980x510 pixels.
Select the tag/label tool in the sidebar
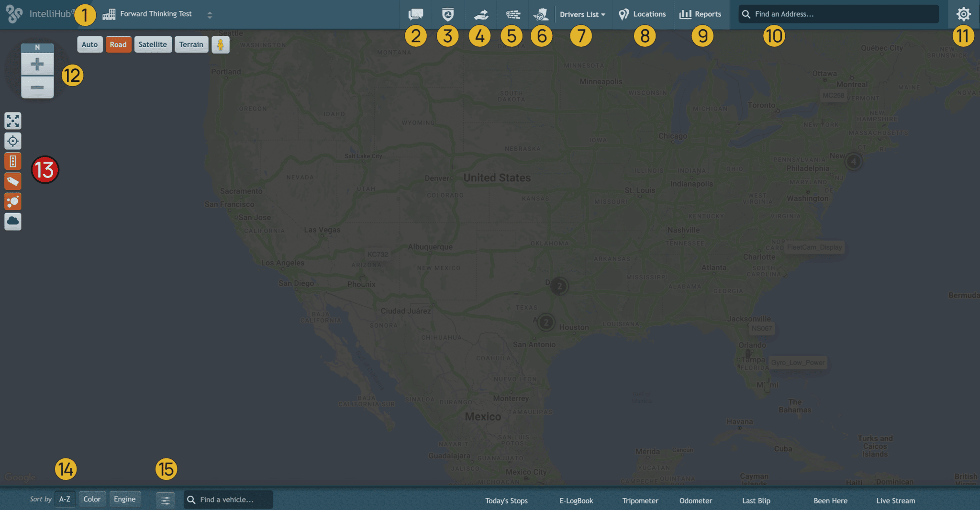click(x=13, y=181)
